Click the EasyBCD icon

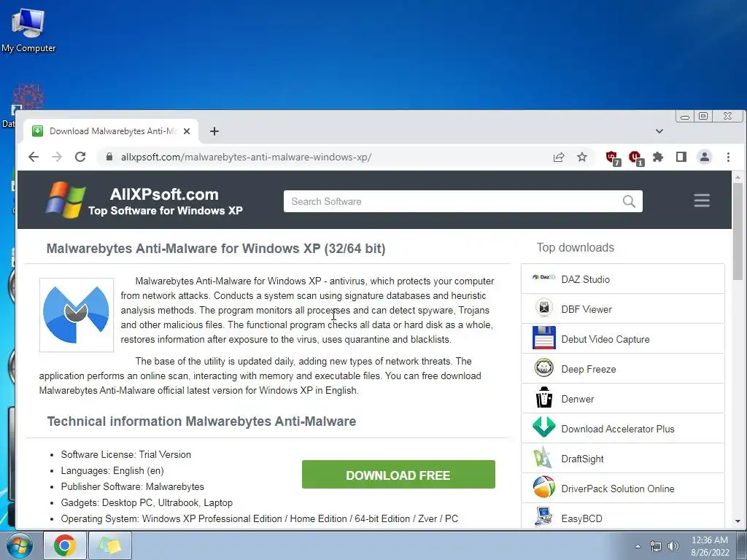pyautogui.click(x=543, y=517)
